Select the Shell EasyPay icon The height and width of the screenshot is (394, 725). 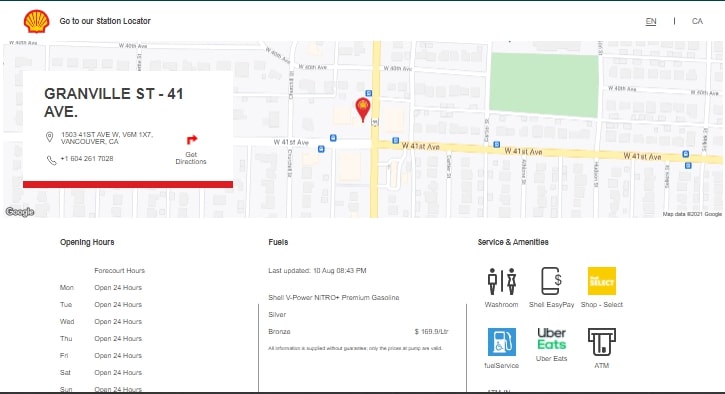click(552, 281)
